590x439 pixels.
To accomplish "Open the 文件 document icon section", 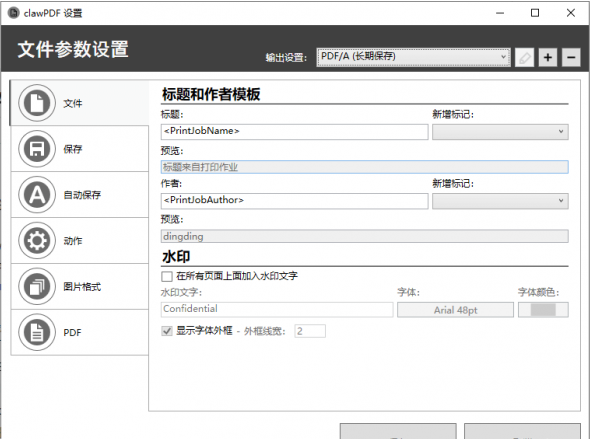I will pyautogui.click(x=37, y=103).
